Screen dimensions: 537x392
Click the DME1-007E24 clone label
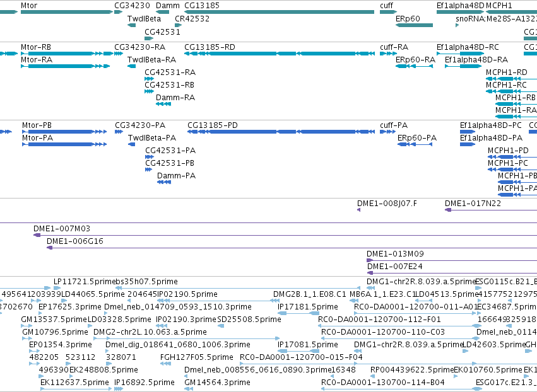pos(395,267)
